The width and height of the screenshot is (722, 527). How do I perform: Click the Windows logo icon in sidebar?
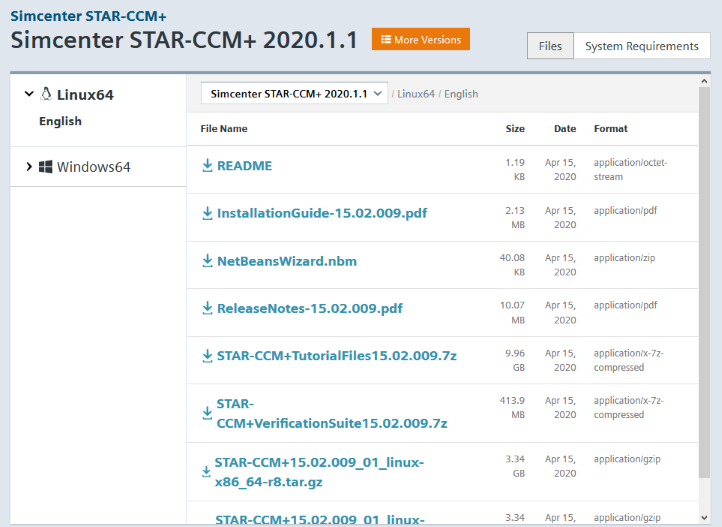tap(45, 167)
